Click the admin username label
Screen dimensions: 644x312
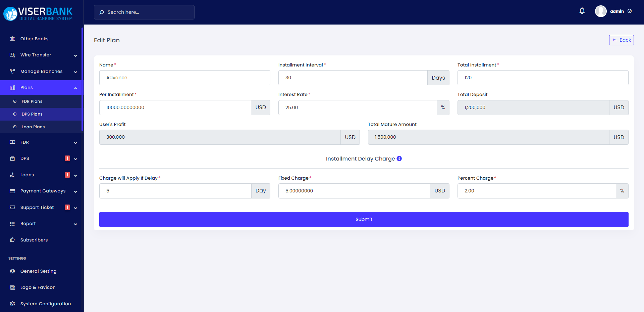click(x=617, y=11)
